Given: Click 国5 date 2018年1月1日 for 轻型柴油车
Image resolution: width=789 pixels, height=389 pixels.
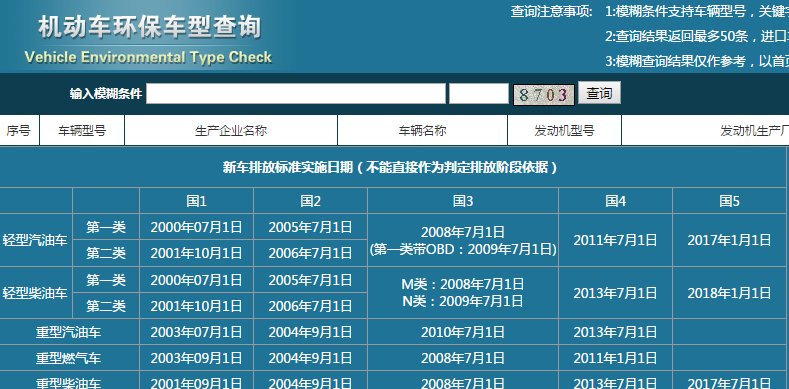Looking at the screenshot, I should pyautogui.click(x=730, y=293).
